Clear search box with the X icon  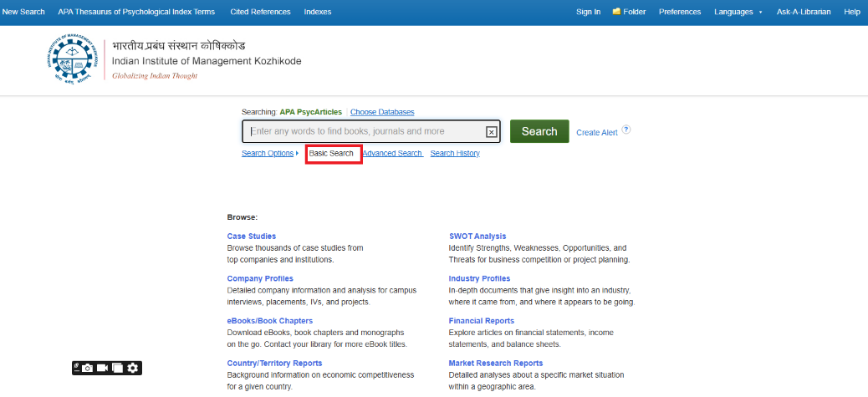pyautogui.click(x=491, y=132)
